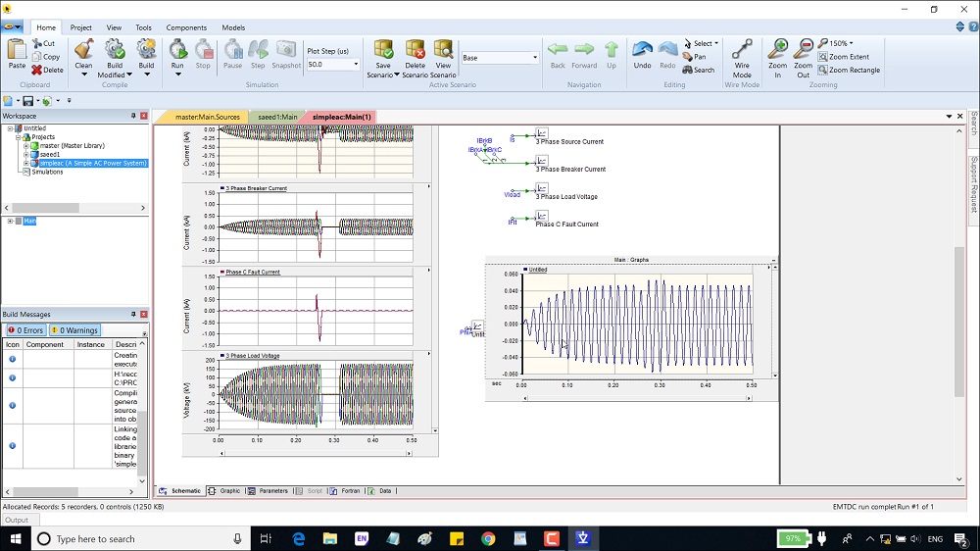980x551 pixels.
Task: Click the Paste icon in Clipboard group
Action: [x=17, y=49]
